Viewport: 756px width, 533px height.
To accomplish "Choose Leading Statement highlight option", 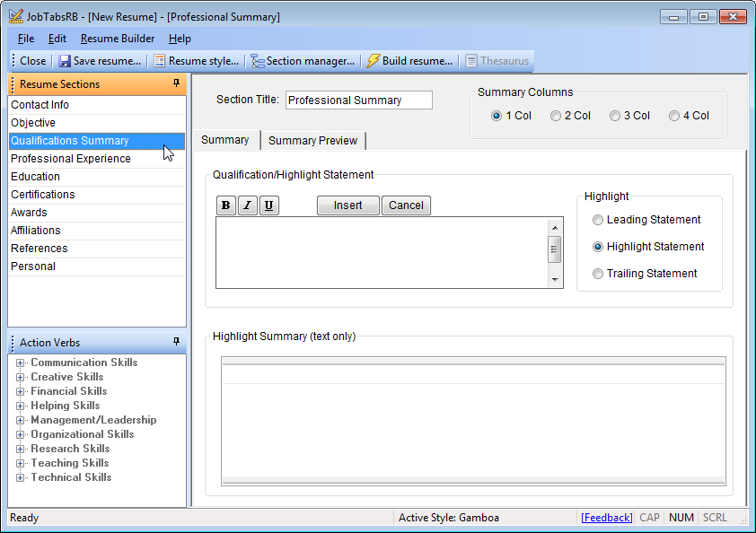I will pos(598,220).
